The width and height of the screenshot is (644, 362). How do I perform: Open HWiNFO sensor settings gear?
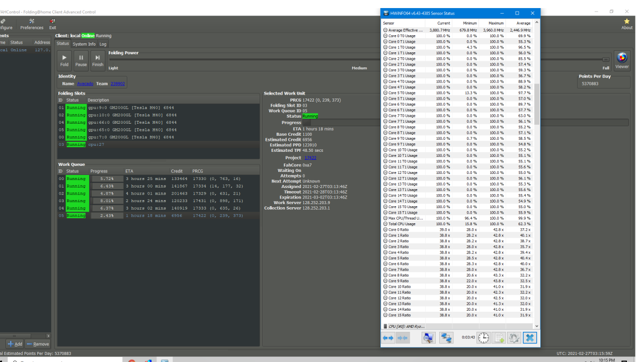point(514,338)
